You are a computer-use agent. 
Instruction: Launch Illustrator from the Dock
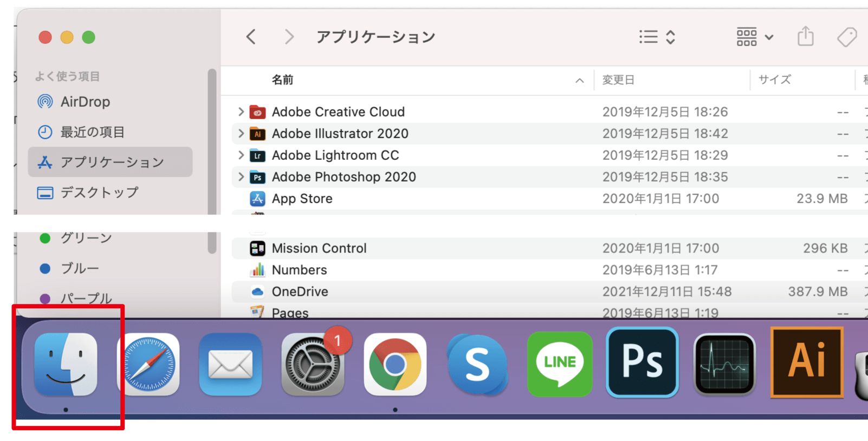point(807,362)
